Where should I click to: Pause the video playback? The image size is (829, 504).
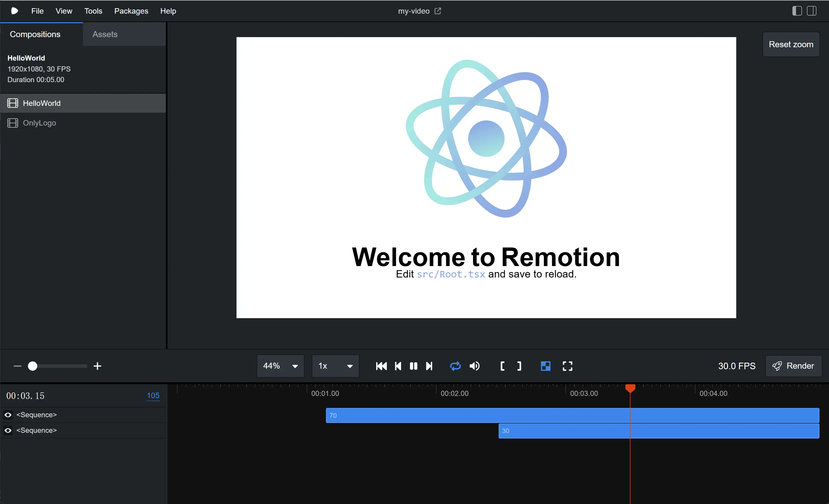pos(414,366)
